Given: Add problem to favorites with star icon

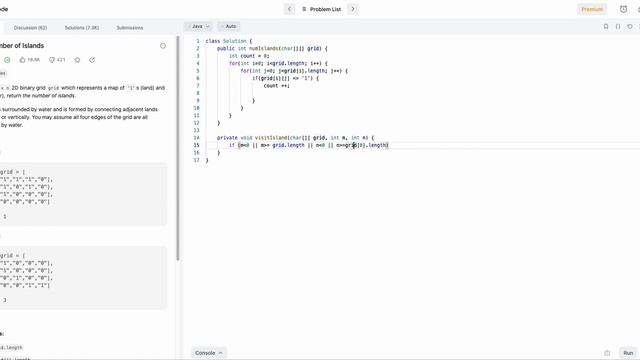Looking at the screenshot, I should point(77,60).
